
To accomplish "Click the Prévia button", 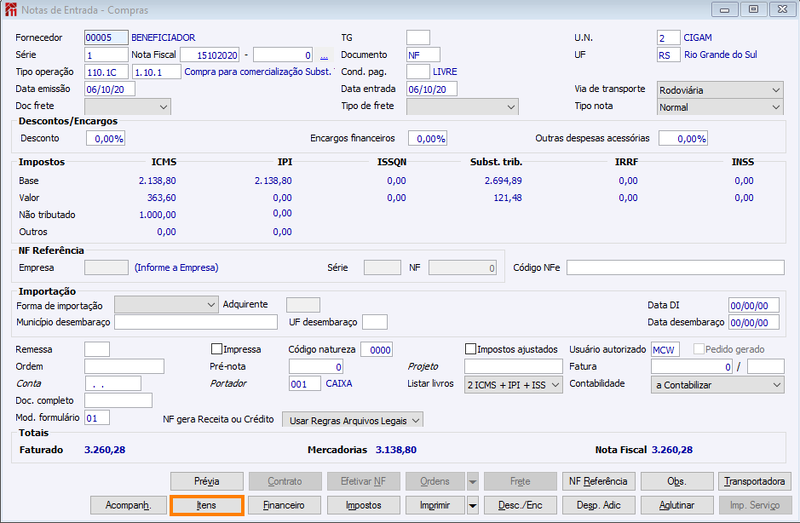I will 207,481.
